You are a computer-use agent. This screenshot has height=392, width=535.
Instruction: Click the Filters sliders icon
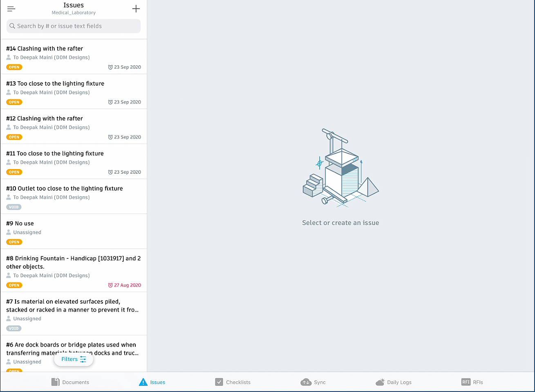pyautogui.click(x=83, y=359)
